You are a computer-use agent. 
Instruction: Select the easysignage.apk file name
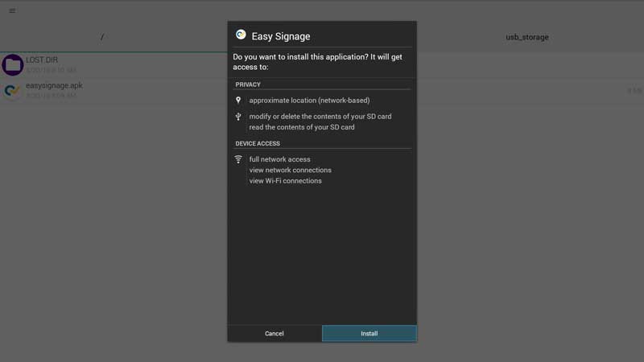coord(54,85)
